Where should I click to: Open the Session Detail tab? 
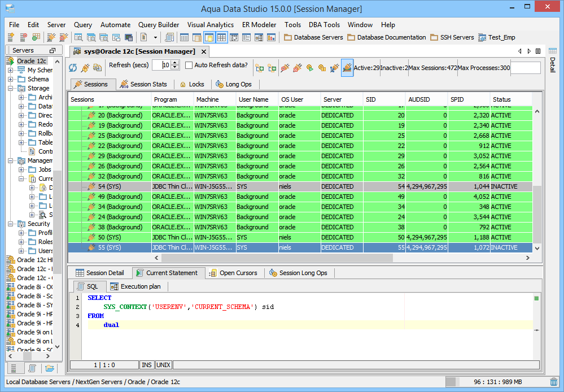tap(100, 273)
